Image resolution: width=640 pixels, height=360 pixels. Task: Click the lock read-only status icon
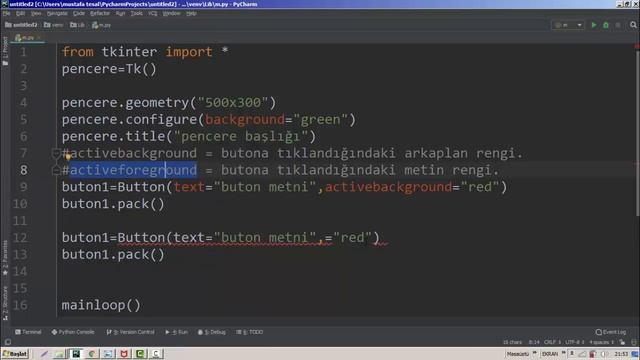click(622, 342)
